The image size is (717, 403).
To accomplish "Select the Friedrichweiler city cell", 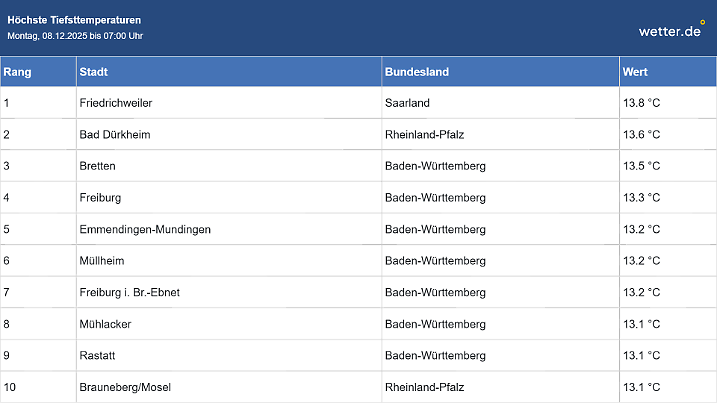I will point(116,103).
